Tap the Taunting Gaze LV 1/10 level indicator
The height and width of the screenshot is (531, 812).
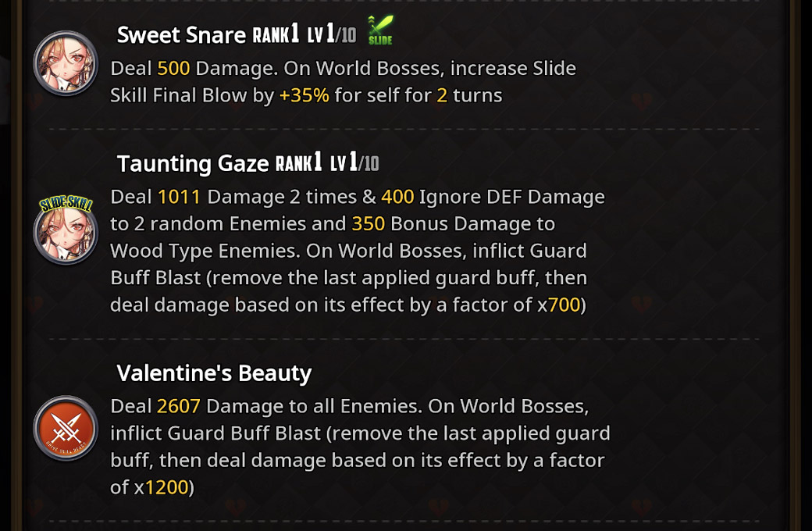click(354, 162)
